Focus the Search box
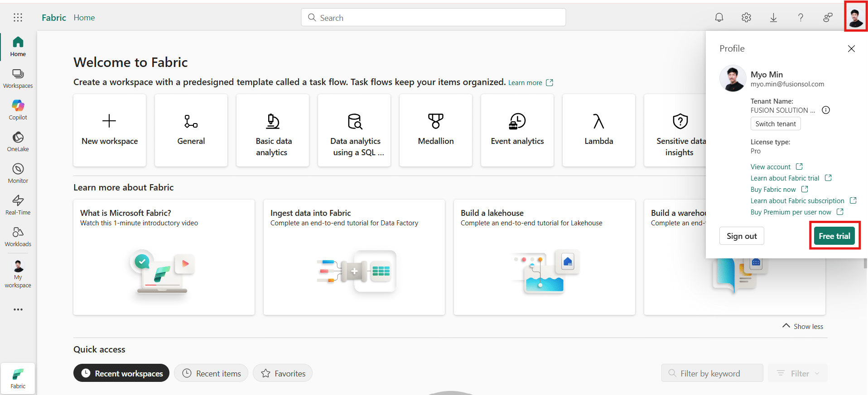 434,18
